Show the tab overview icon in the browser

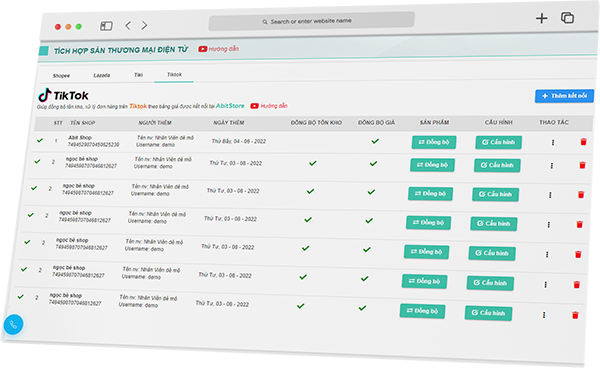567,18
